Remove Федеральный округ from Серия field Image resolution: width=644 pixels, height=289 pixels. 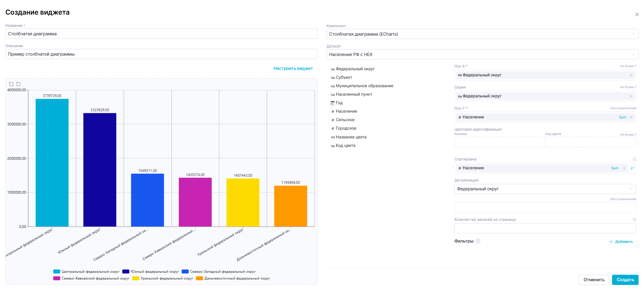click(631, 96)
